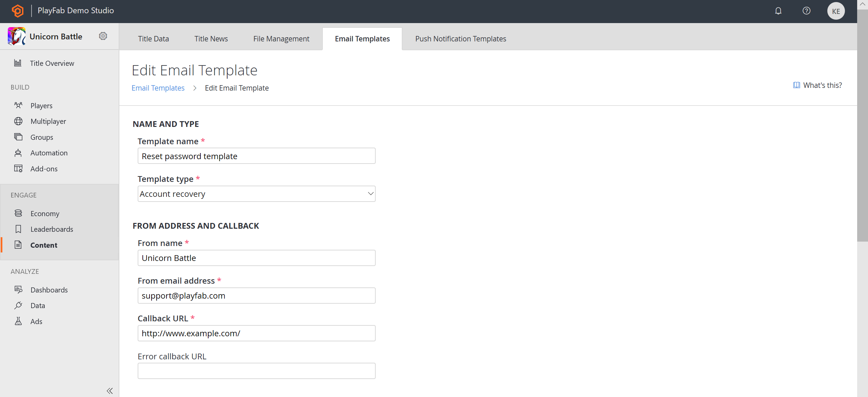868x397 pixels.
Task: Select the Callback URL input field
Action: pyautogui.click(x=256, y=333)
